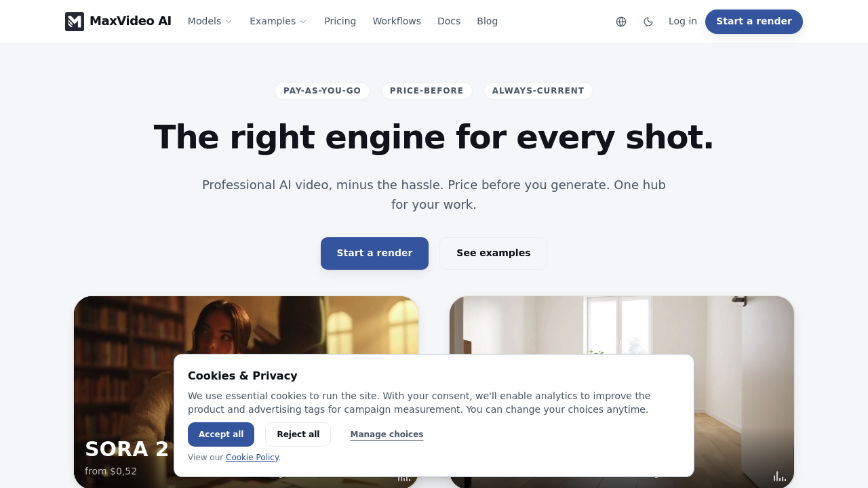Click the MaxVideo AI logo icon
The image size is (868, 488).
[75, 22]
